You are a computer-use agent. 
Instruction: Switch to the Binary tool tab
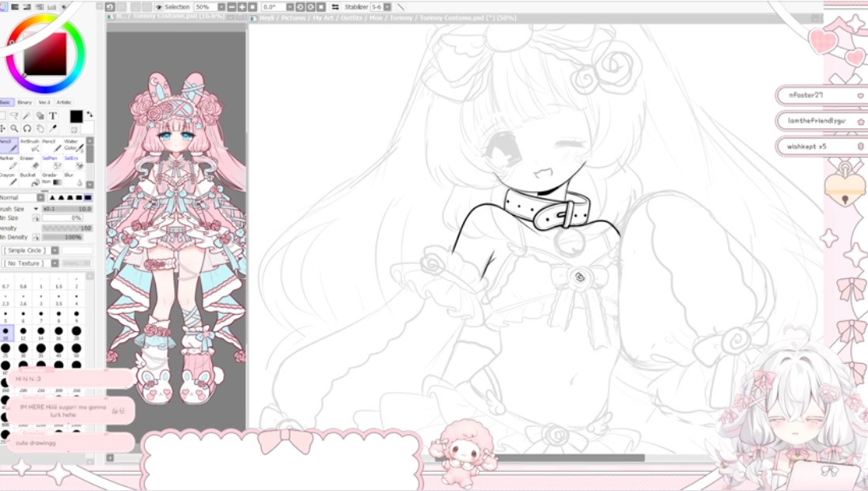click(x=25, y=102)
